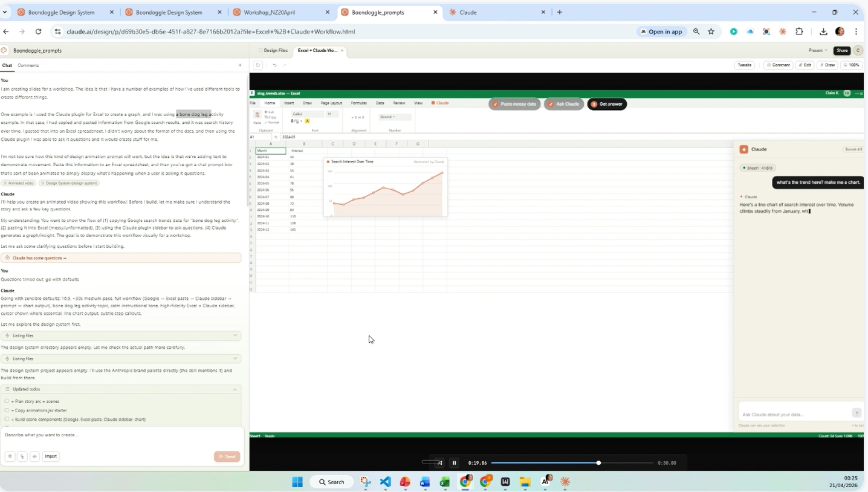
Task: Open the Design Files tab
Action: point(273,51)
